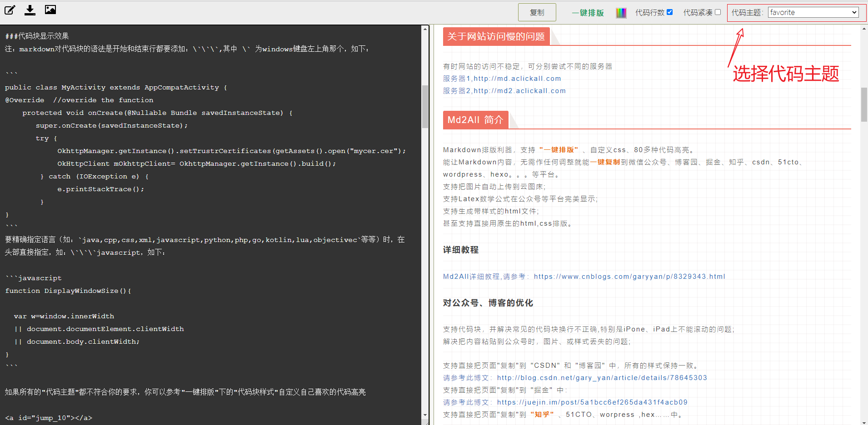Open the rainbow color theme picker
868x425 pixels.
621,13
